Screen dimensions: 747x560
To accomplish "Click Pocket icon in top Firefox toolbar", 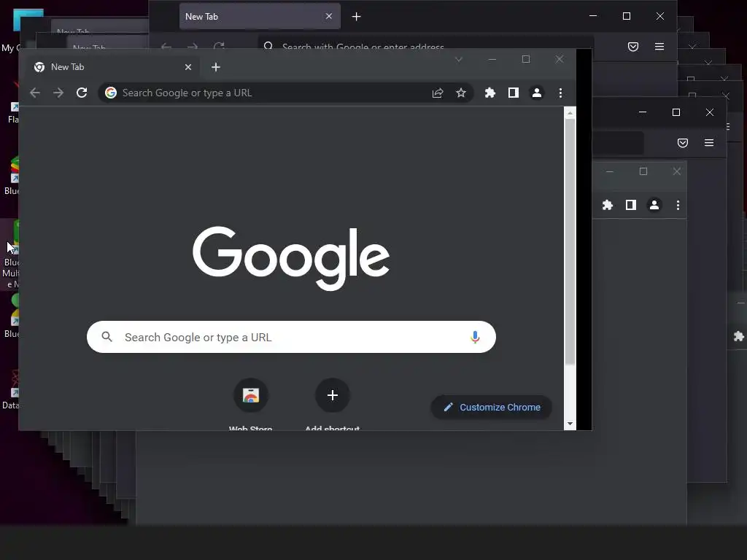I will tap(633, 47).
